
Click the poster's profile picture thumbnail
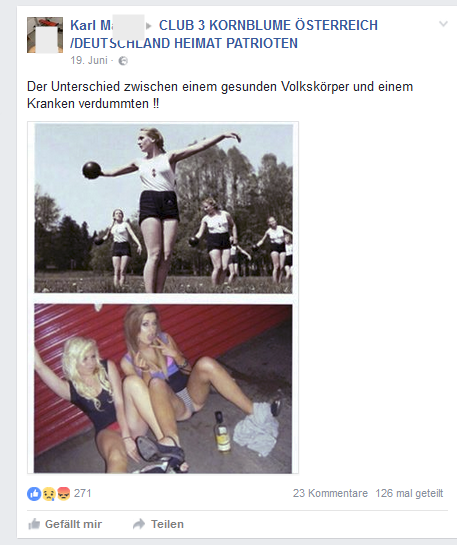[45, 35]
